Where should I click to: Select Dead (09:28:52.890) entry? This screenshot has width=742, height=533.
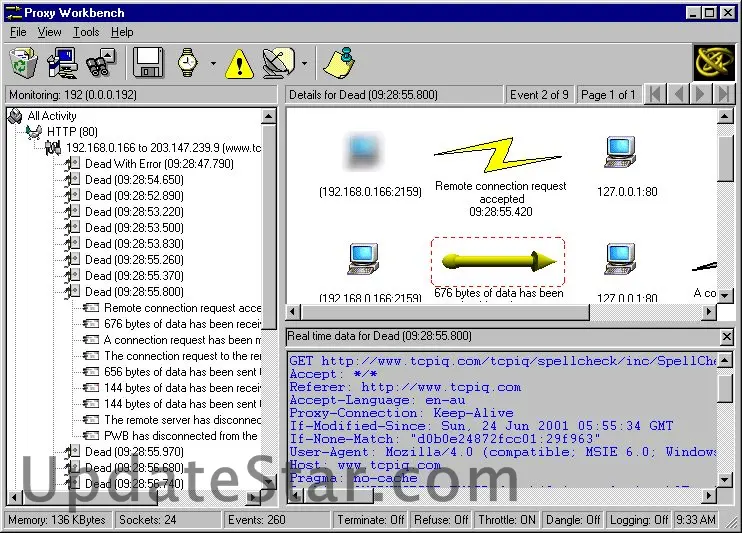(x=134, y=196)
